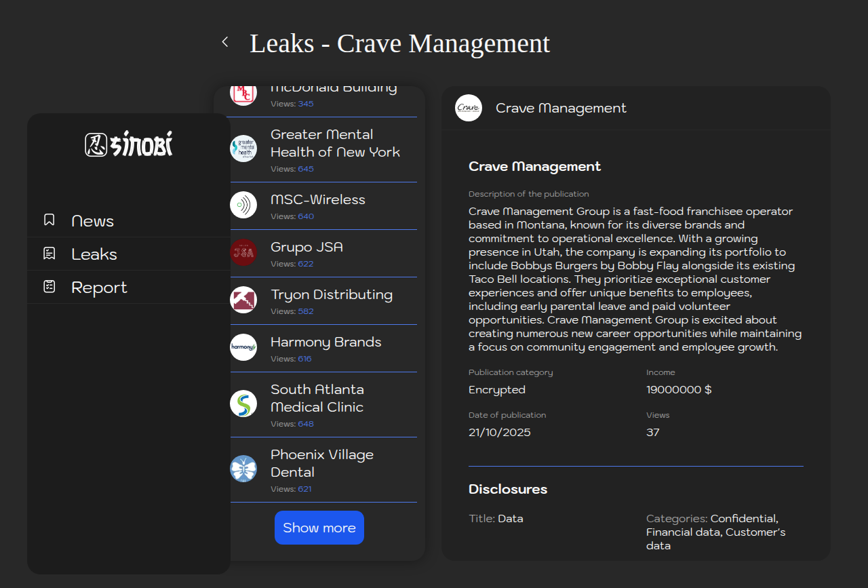Open the News menu item text
The width and height of the screenshot is (868, 588).
[x=92, y=221]
